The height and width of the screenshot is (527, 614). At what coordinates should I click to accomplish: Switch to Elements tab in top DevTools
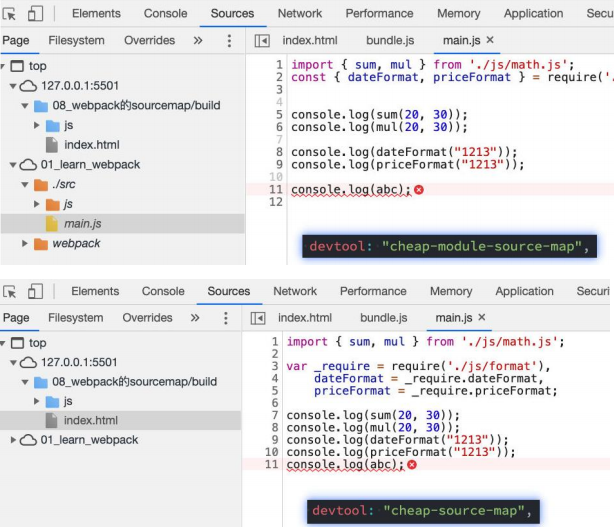click(x=96, y=14)
